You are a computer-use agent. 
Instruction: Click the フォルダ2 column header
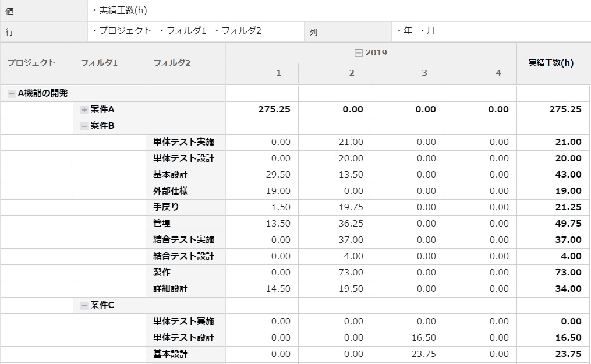click(x=172, y=63)
